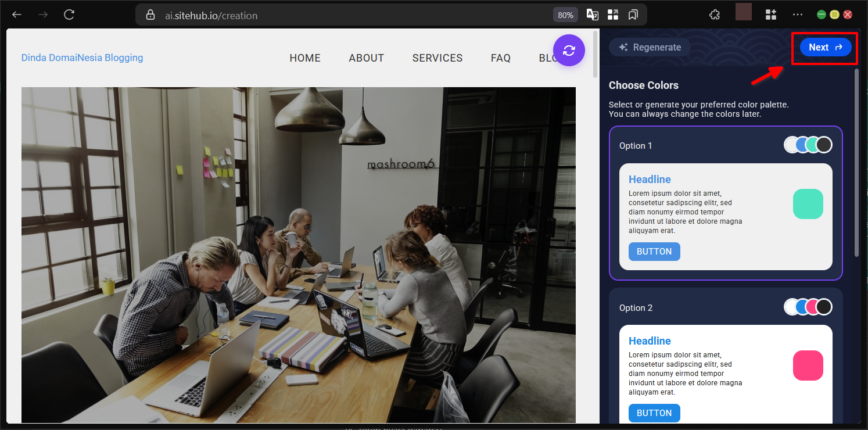The width and height of the screenshot is (868, 430).
Task: Open the browser three-dot menu
Action: point(797,15)
